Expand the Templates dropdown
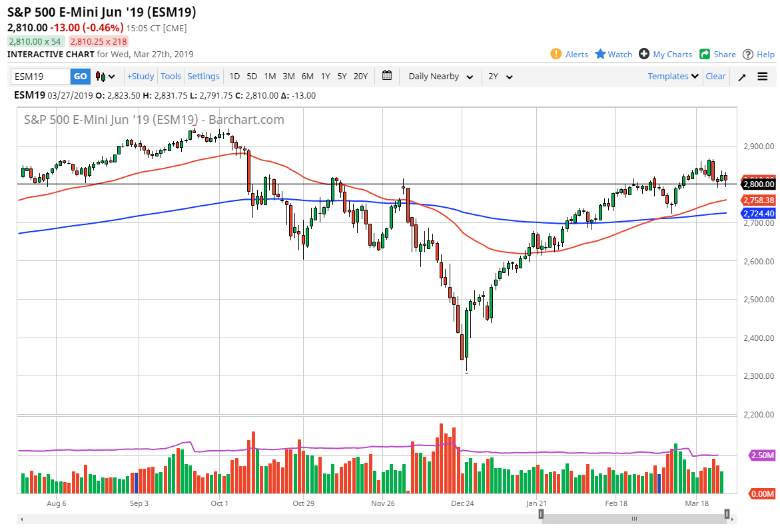 (672, 77)
